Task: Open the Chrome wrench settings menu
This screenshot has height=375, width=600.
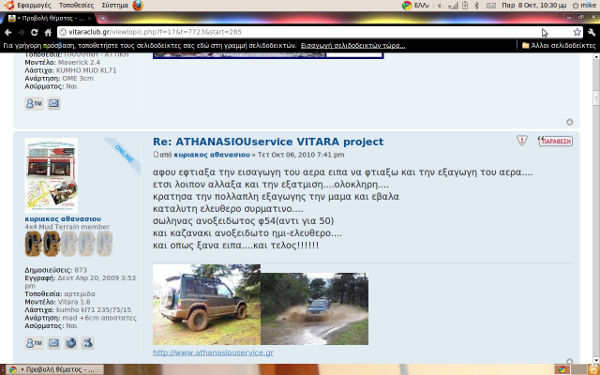Action: (x=592, y=33)
